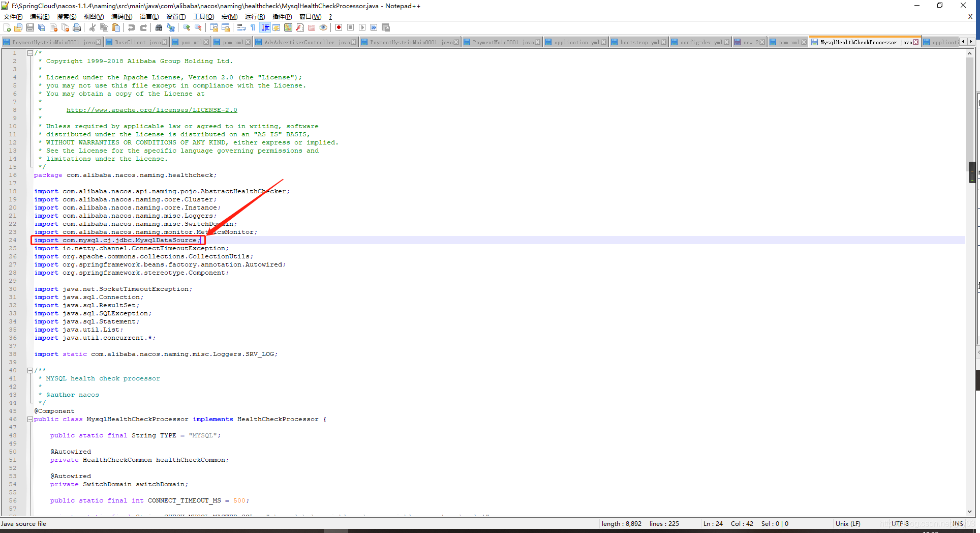Toggle synchronized horizontal scrolling
980x533 pixels.
pyautogui.click(x=226, y=27)
